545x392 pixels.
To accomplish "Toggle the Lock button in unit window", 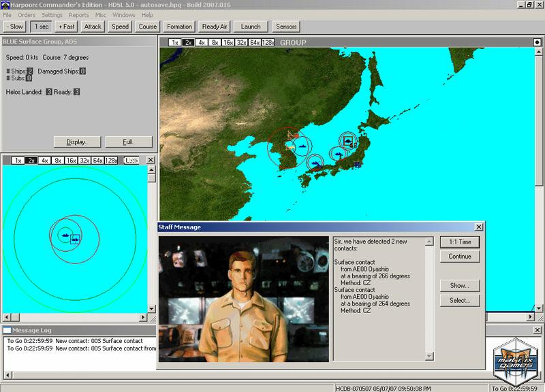I will 131,161.
